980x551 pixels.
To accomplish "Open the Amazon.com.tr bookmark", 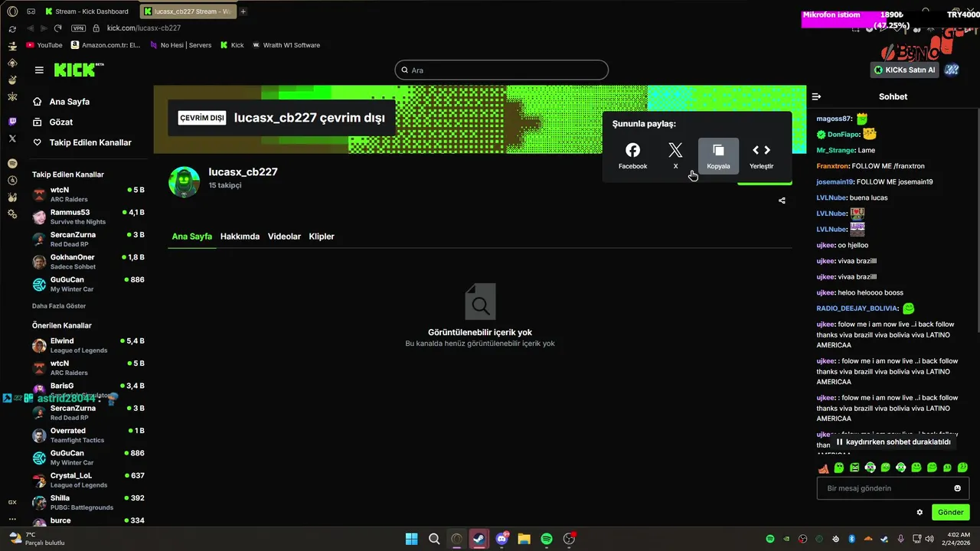I will click(x=106, y=45).
